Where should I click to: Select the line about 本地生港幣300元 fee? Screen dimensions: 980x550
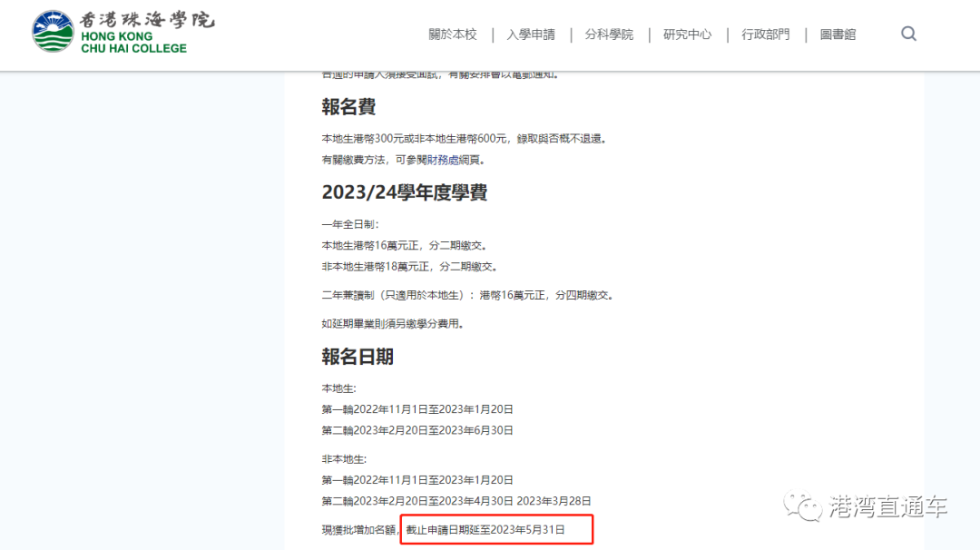(465, 139)
